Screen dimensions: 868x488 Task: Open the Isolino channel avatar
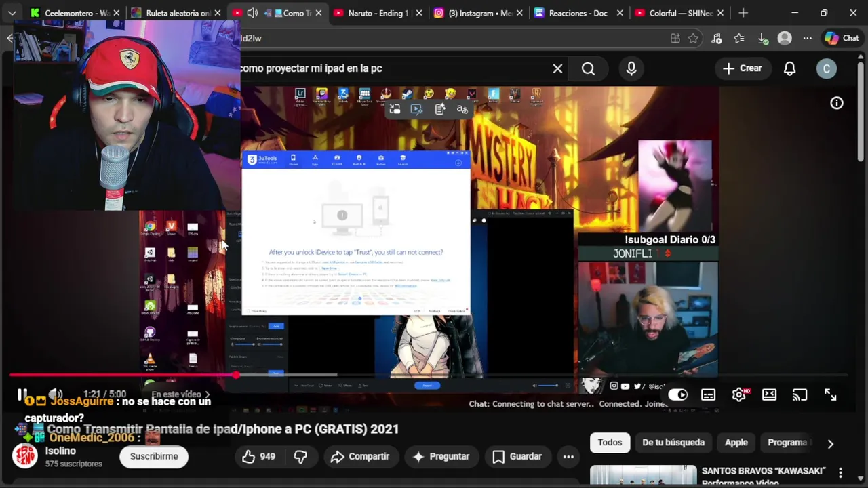click(25, 456)
